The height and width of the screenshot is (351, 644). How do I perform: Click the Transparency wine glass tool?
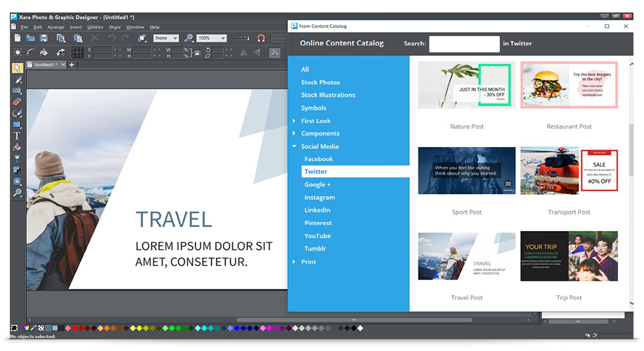click(17, 159)
